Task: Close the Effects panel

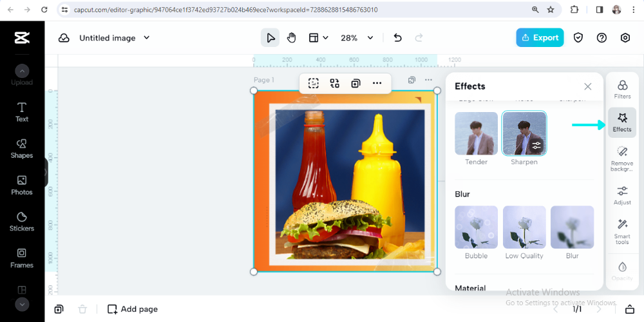Action: click(x=588, y=86)
